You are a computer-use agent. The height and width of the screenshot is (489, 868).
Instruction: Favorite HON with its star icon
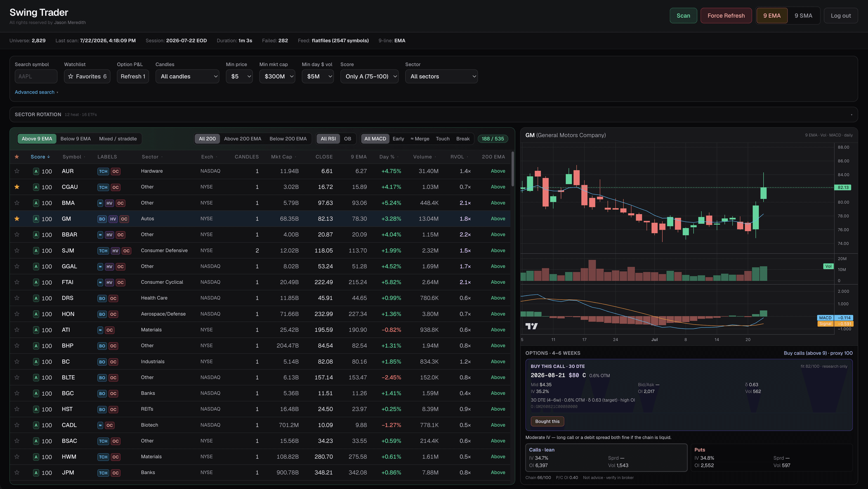click(17, 314)
